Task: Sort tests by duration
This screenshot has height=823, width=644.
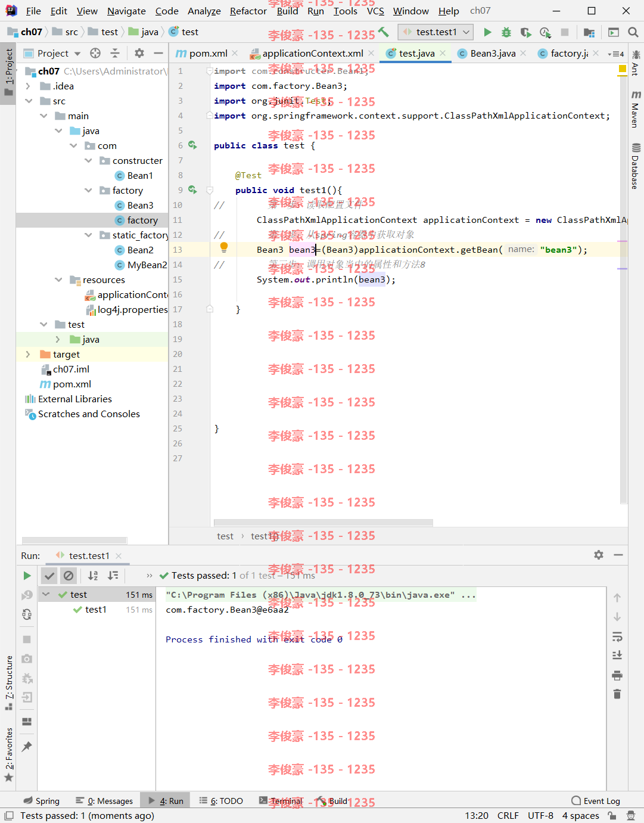Action: [113, 576]
